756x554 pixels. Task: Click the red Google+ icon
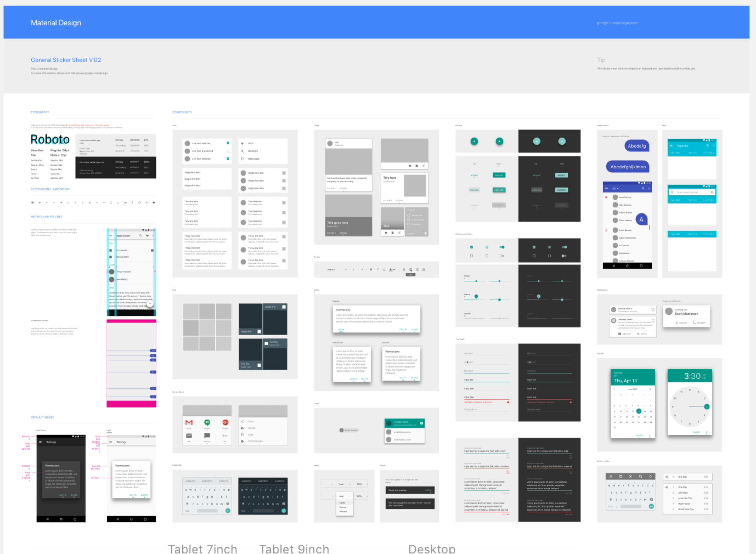point(225,422)
